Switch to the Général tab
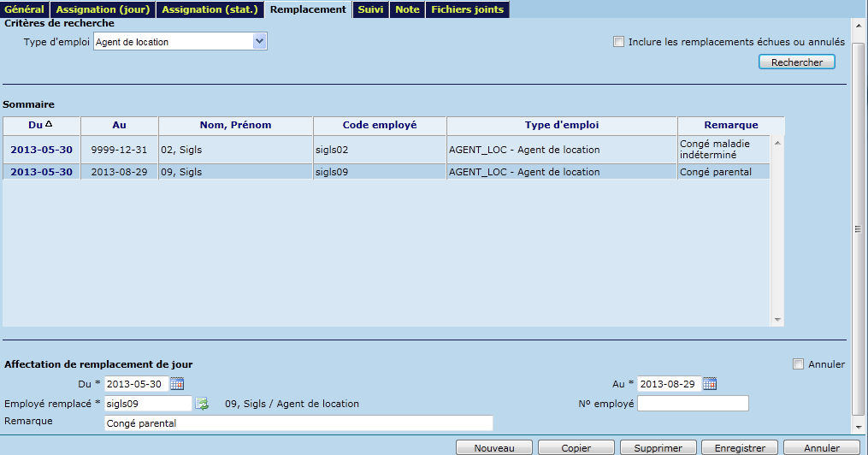 point(24,9)
